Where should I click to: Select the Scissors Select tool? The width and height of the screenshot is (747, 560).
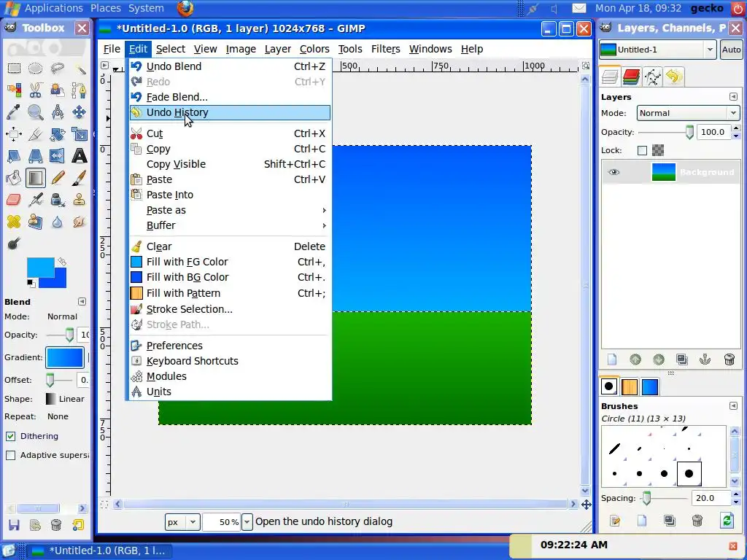tap(35, 90)
